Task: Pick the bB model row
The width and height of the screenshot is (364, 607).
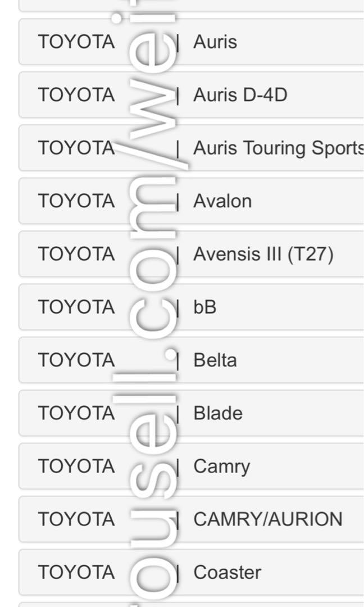Action: pyautogui.click(x=205, y=307)
